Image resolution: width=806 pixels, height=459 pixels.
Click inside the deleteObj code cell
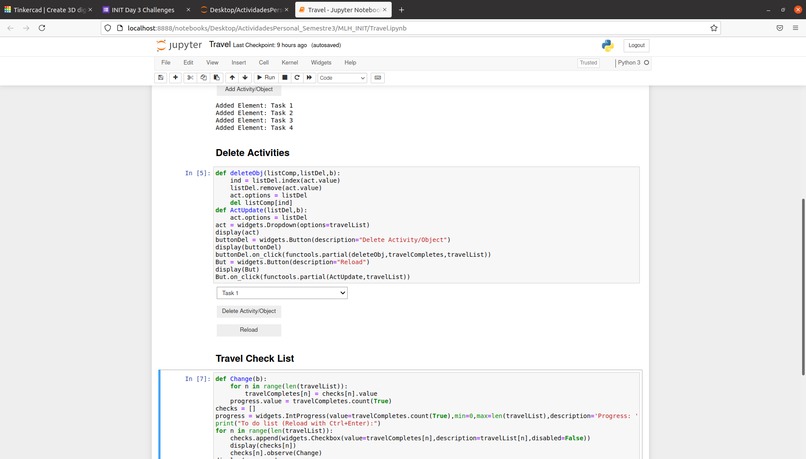point(426,225)
